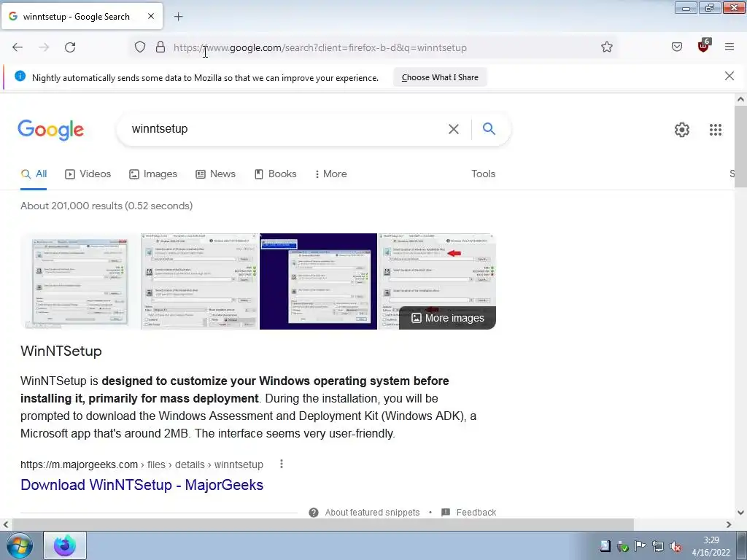Image resolution: width=747 pixels, height=560 pixels.
Task: Click the Google logo
Action: [50, 130]
